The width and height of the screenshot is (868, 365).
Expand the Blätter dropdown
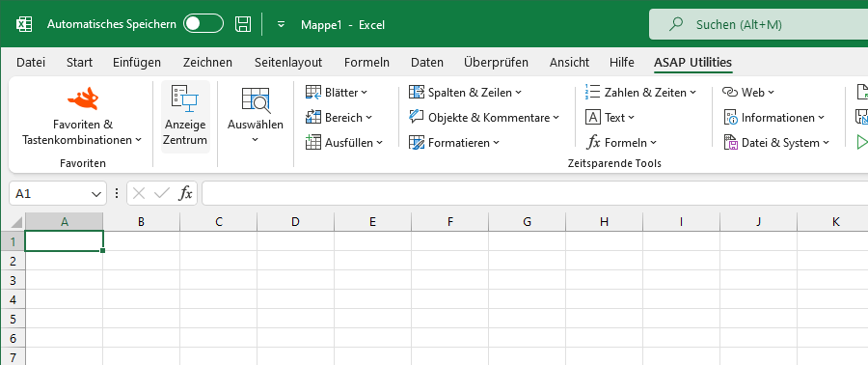pos(337,93)
